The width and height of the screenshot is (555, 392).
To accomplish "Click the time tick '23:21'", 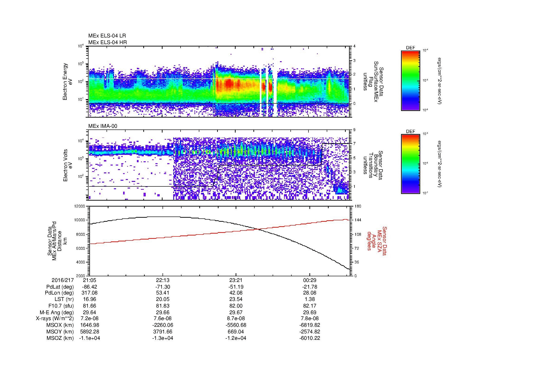I will coord(236,280).
